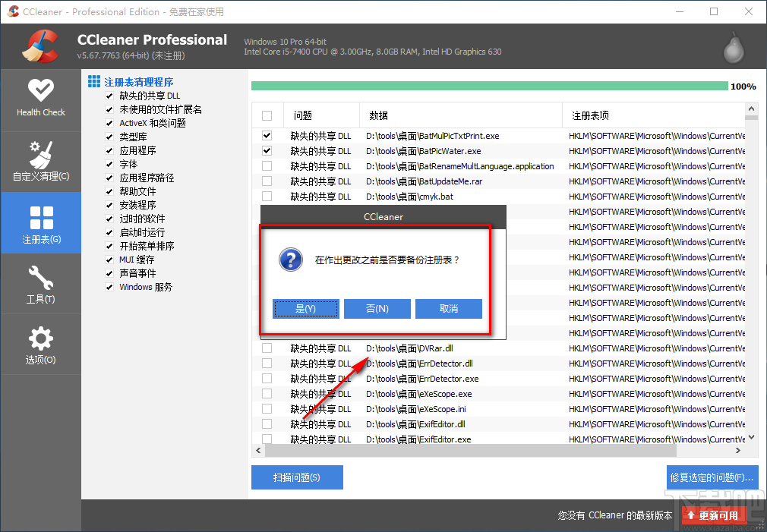Open the Health Check panel
Screen dimensions: 767x532
(41, 99)
